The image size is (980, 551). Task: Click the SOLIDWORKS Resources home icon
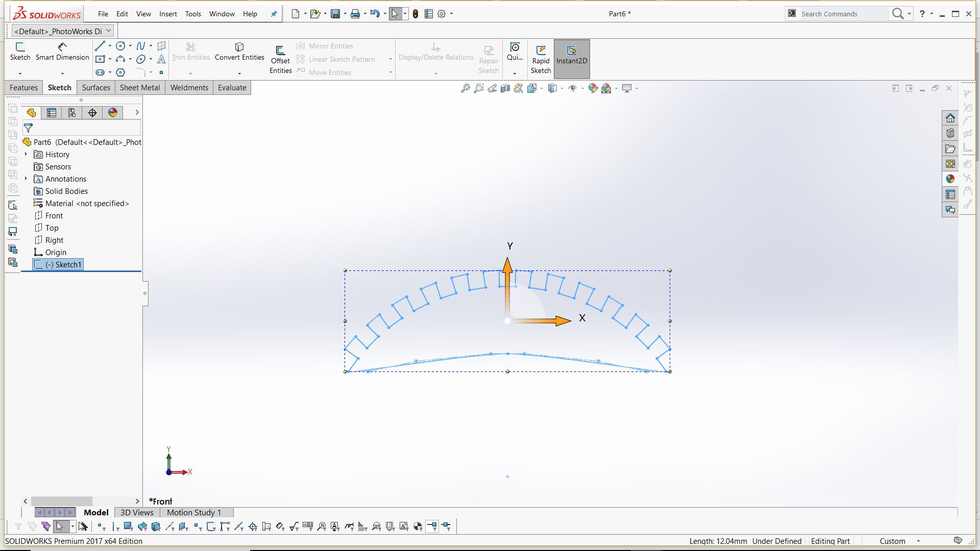pos(950,118)
